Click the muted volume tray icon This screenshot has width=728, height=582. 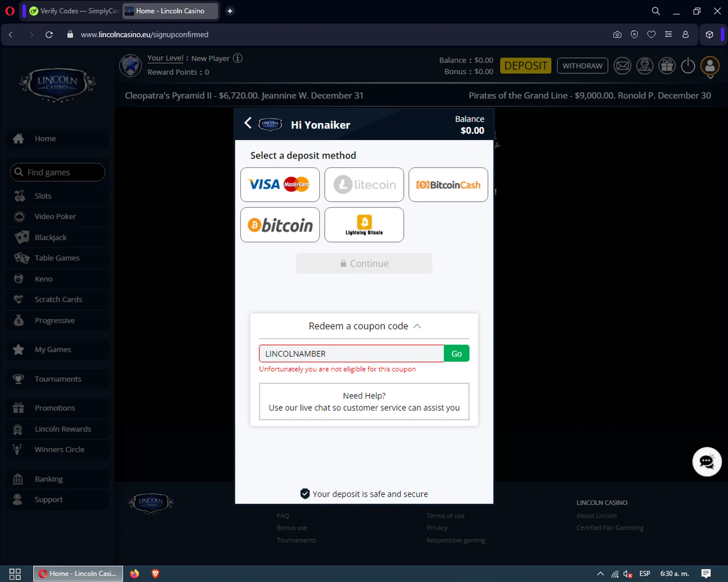click(628, 574)
